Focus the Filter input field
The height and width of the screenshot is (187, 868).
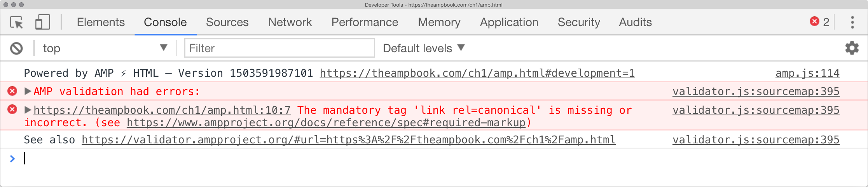pyautogui.click(x=279, y=48)
